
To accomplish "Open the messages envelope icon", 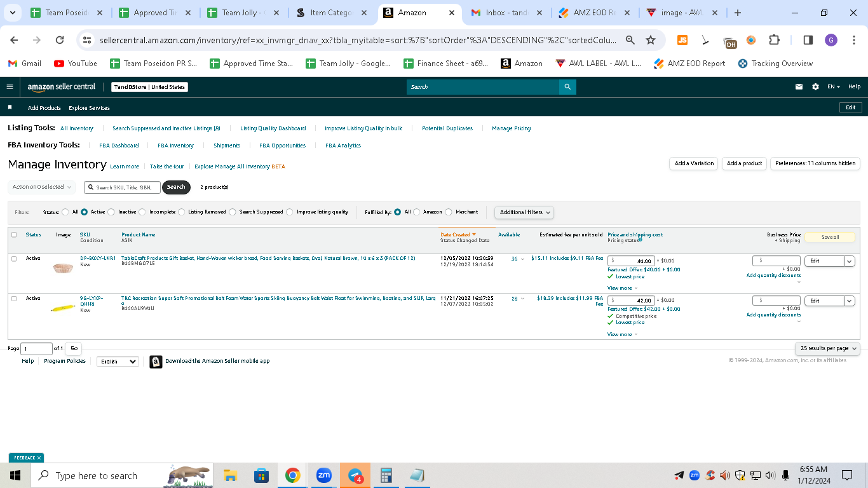I will click(799, 87).
